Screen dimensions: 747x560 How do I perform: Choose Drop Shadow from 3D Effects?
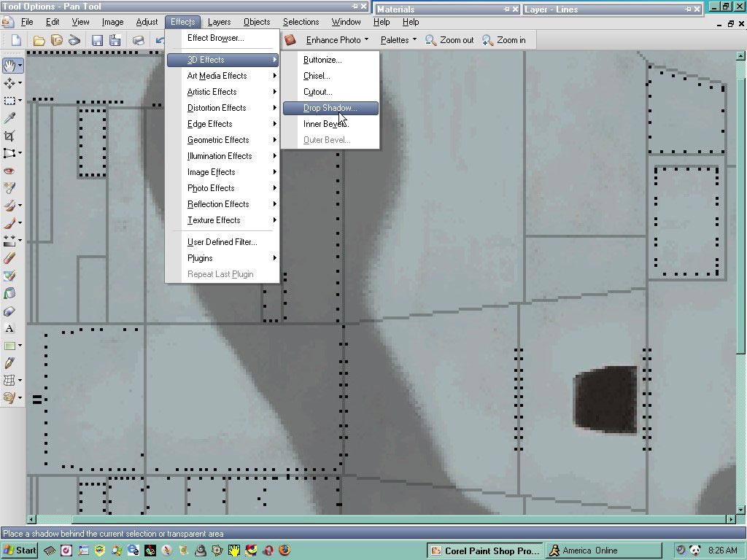point(330,108)
